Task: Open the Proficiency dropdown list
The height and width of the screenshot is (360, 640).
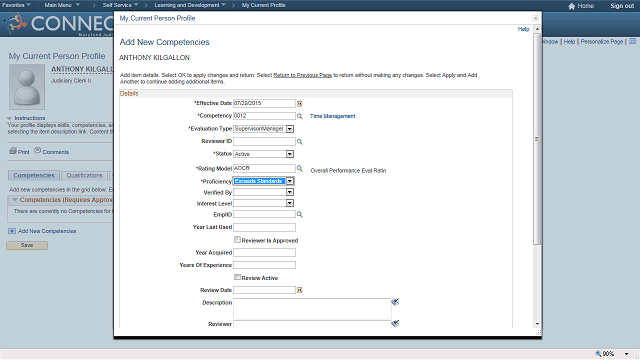Action: tap(289, 181)
